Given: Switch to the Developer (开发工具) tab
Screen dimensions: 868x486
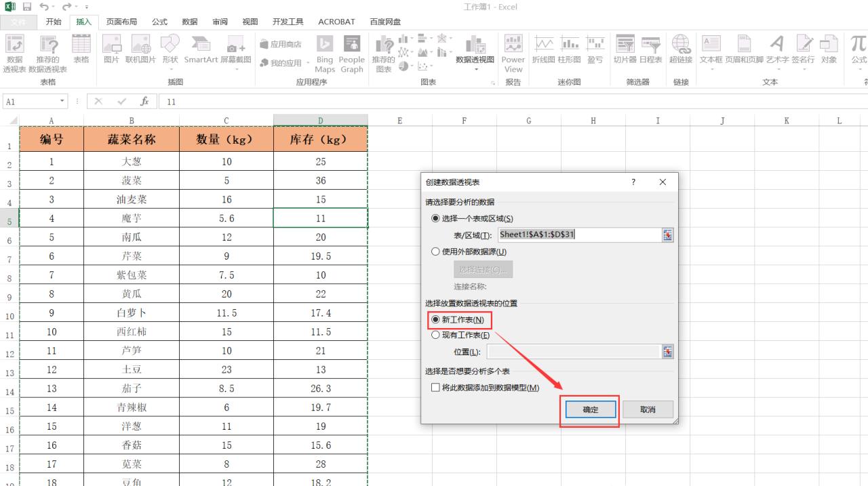Looking at the screenshot, I should (x=288, y=22).
